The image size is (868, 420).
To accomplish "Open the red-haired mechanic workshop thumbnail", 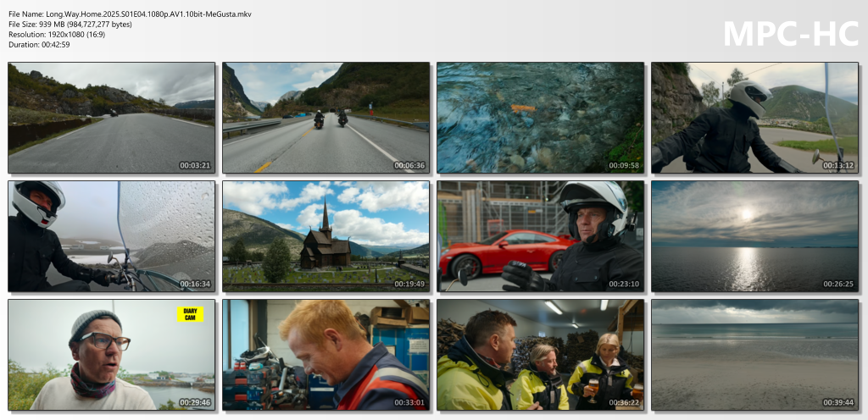I will pyautogui.click(x=325, y=355).
